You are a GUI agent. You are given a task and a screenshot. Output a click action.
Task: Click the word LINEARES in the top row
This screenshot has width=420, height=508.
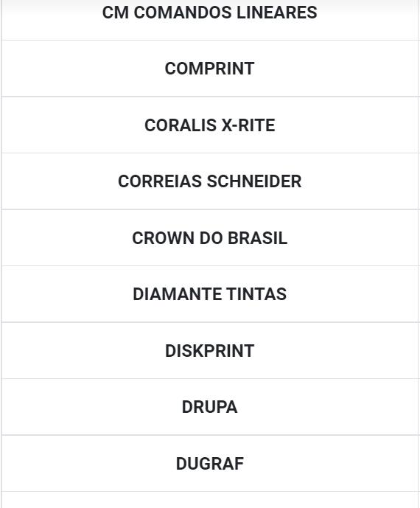(277, 13)
